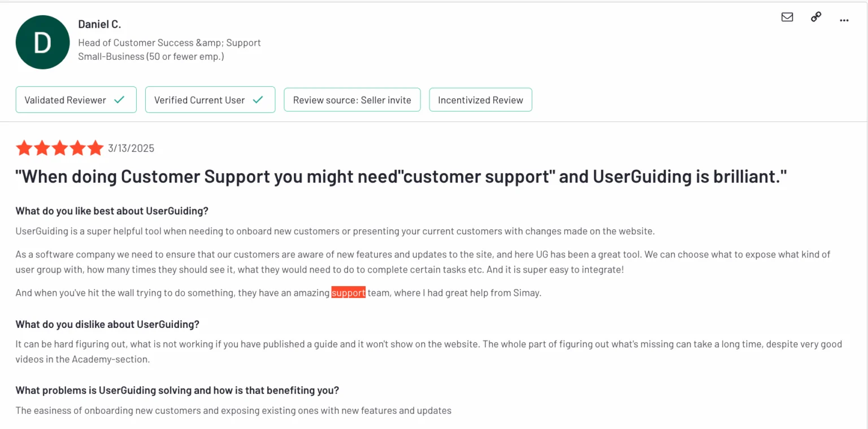Click the envelope email icon
This screenshot has width=868, height=429.
point(787,17)
